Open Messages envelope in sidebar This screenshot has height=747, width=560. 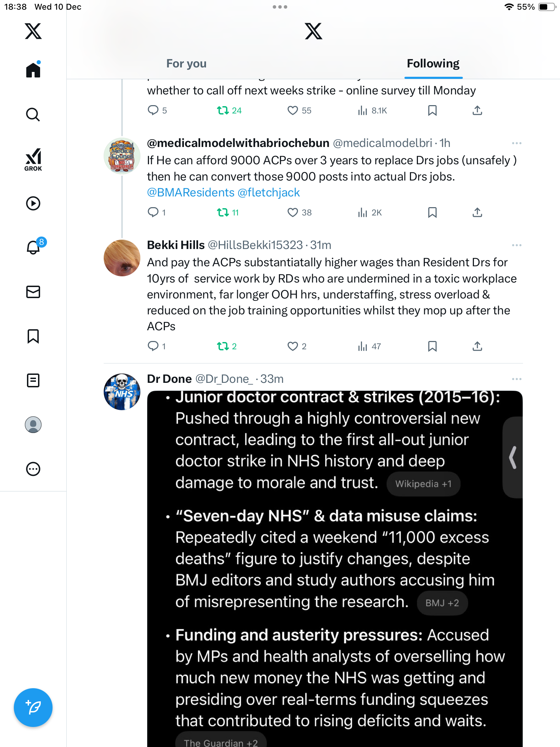point(33,292)
